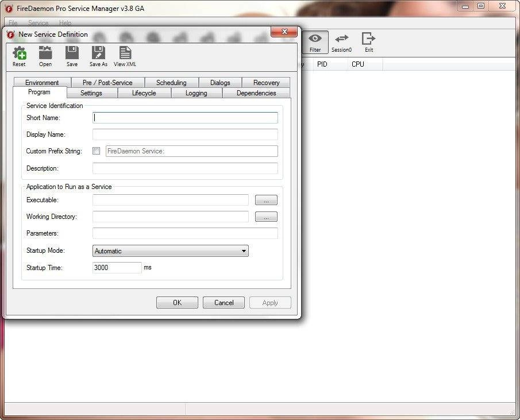520x420 pixels.
Task: Click the CPU column header
Action: tap(365, 64)
